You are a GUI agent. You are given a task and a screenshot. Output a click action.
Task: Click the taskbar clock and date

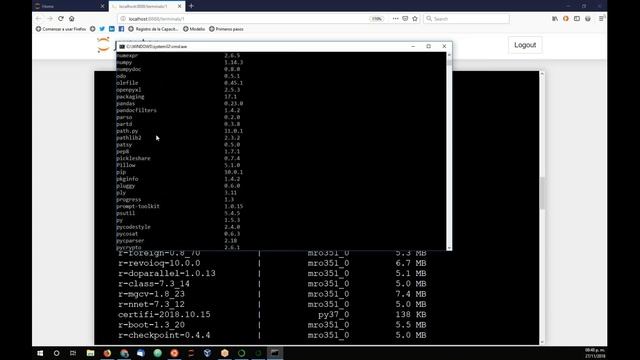[x=595, y=353]
